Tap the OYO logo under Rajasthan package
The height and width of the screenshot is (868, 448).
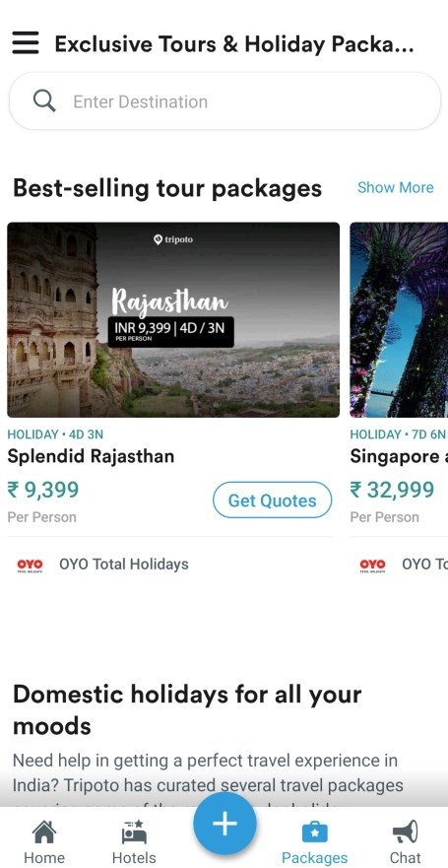pyautogui.click(x=30, y=565)
